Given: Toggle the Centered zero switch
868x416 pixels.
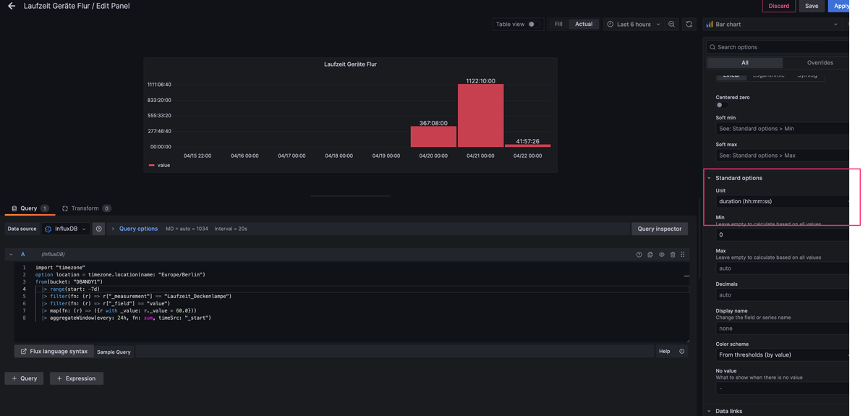Looking at the screenshot, I should (721, 106).
